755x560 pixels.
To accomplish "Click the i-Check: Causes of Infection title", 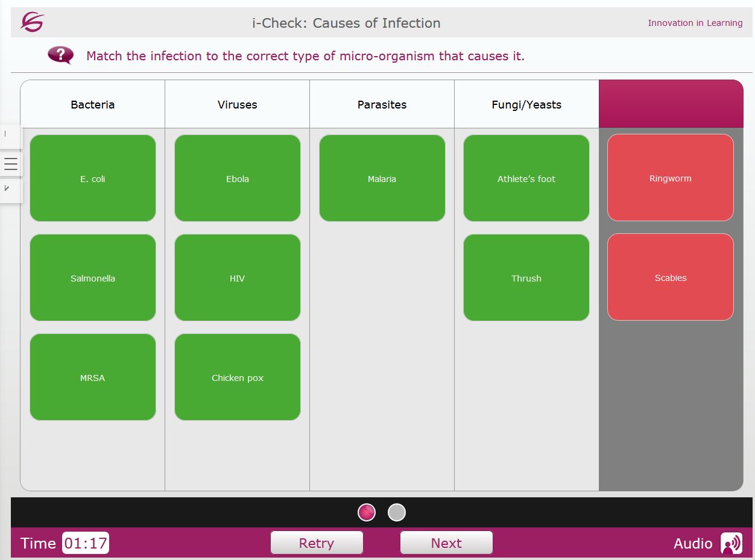I will pos(346,23).
